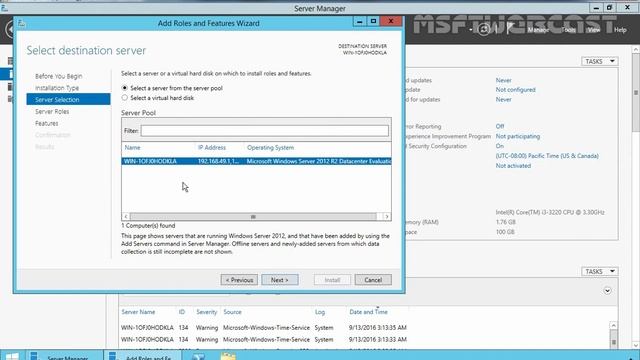Click the server pool scroll left arrow
640x360 pixels.
click(x=126, y=217)
